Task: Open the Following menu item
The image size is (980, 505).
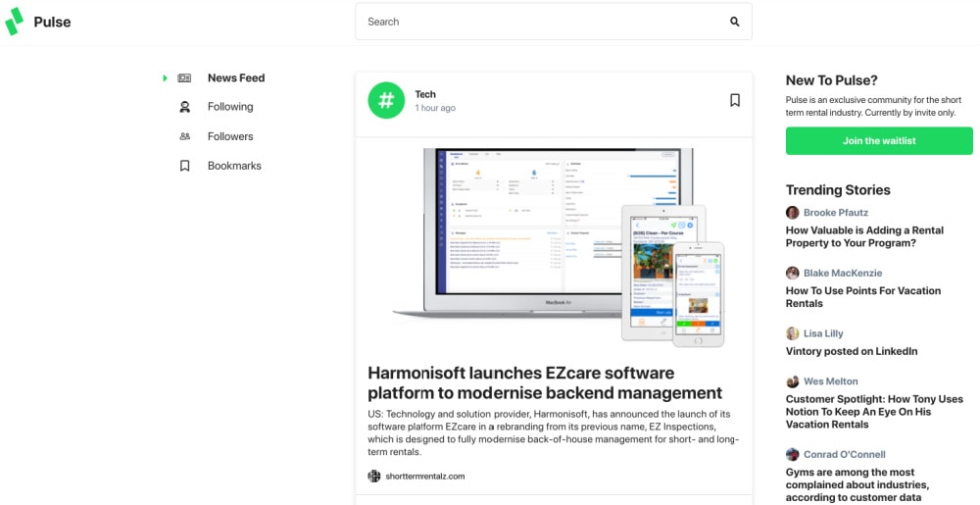Action: click(x=230, y=107)
